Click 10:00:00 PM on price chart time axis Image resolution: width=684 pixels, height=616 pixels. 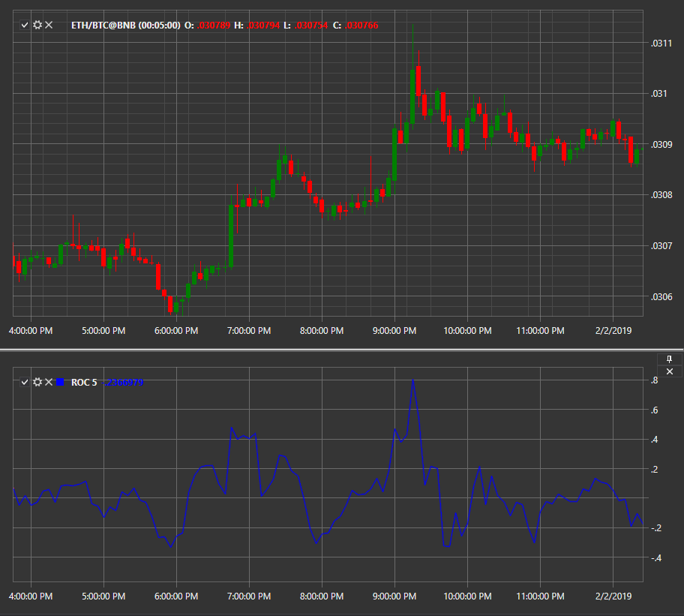coord(467,331)
